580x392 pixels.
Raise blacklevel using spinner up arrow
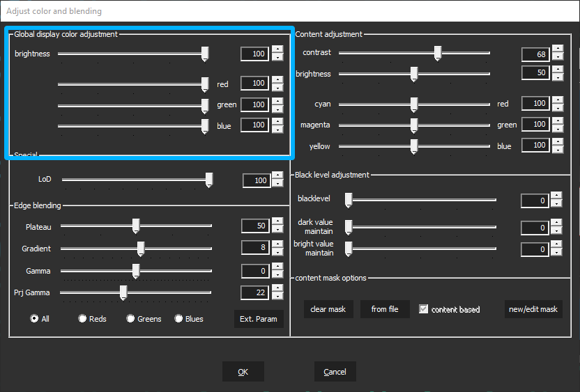click(x=556, y=196)
